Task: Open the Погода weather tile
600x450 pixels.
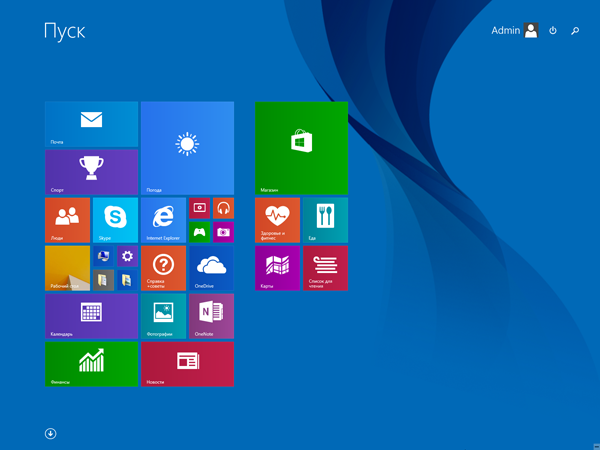Action: pyautogui.click(x=188, y=148)
